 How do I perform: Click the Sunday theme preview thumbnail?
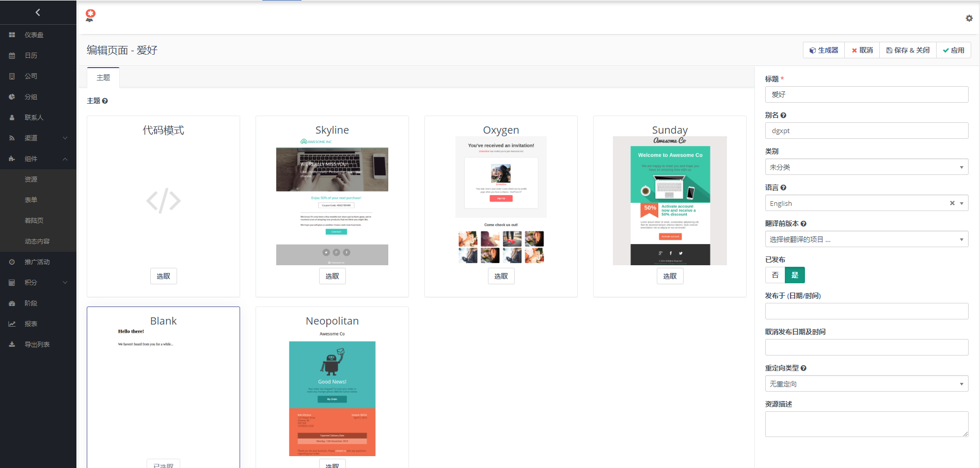tap(670, 201)
